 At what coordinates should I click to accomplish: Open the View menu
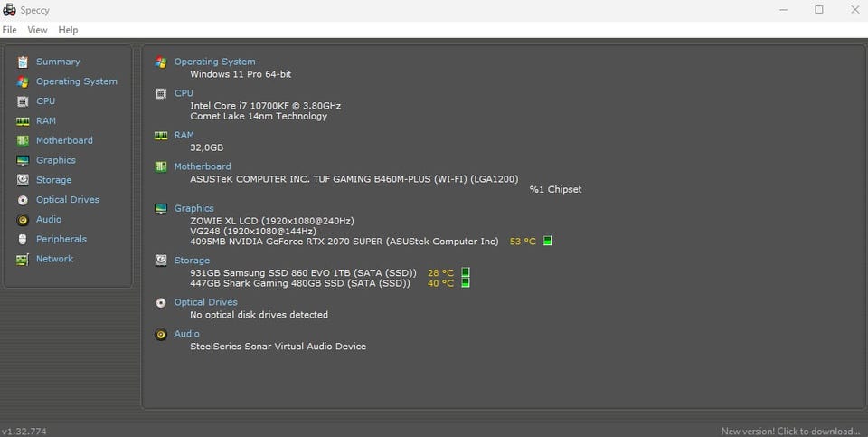pos(38,30)
